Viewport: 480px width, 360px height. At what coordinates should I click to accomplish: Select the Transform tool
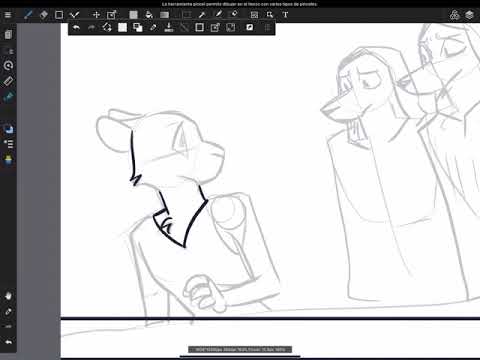pos(111,15)
